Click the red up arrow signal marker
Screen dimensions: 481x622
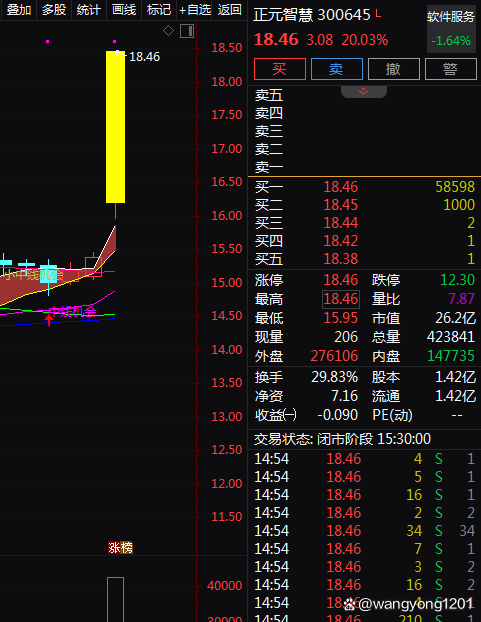(x=49, y=319)
